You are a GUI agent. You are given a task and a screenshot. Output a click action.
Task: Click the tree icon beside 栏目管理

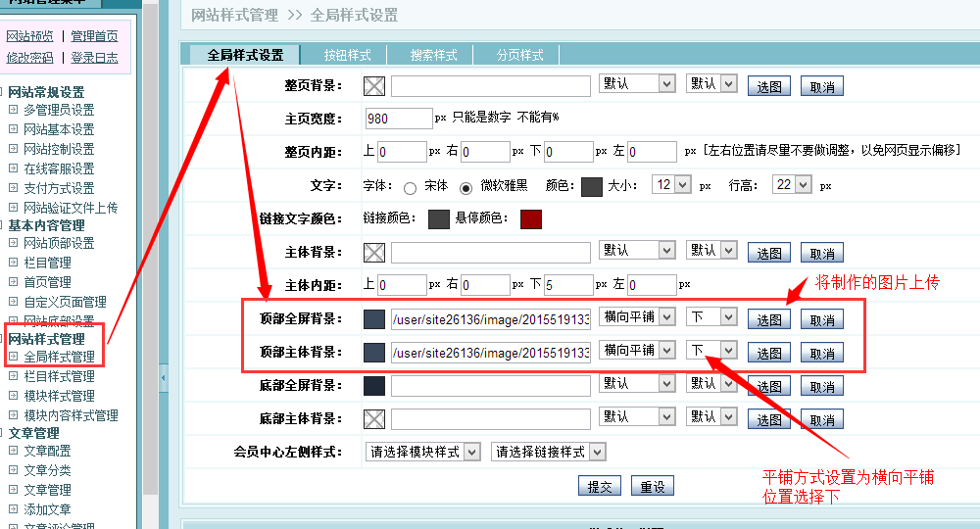coord(14,263)
